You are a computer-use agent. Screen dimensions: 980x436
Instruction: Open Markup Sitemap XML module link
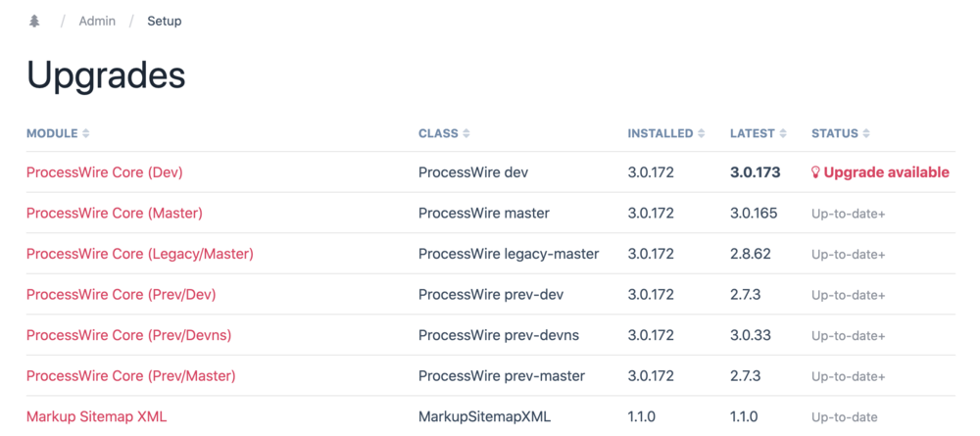96,416
